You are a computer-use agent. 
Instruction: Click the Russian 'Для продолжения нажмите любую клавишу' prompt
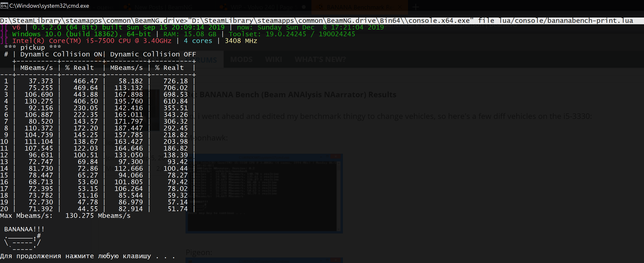click(75, 256)
